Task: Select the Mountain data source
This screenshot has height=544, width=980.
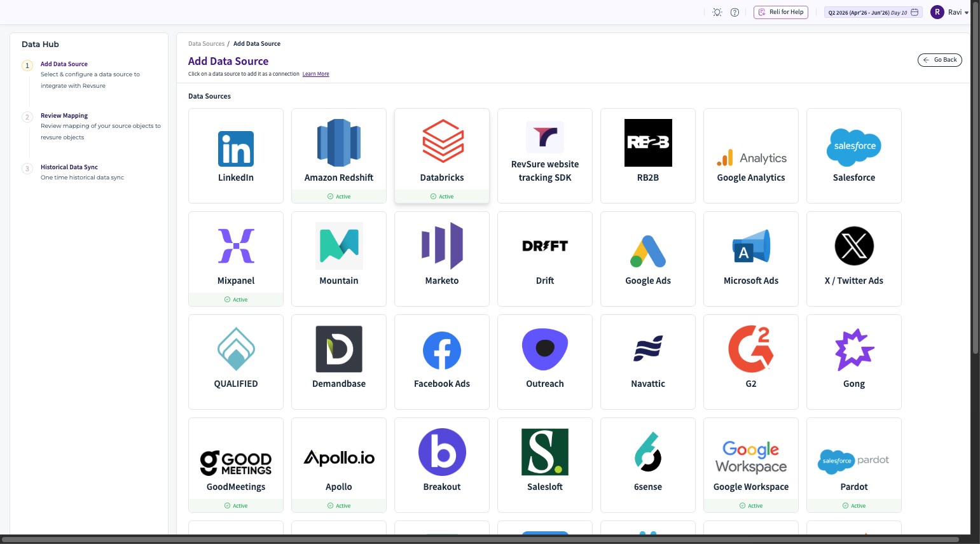Action: (x=339, y=259)
